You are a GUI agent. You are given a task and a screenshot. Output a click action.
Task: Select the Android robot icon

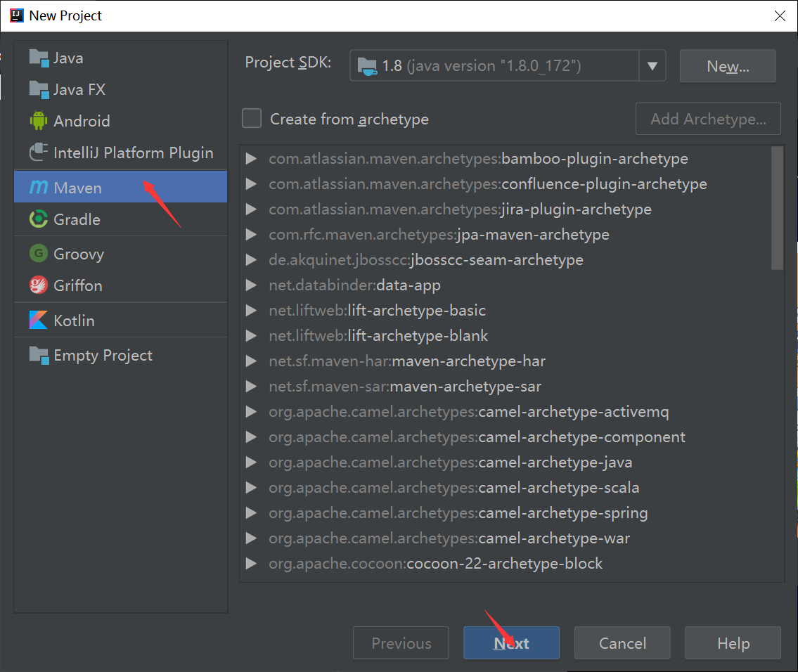coord(39,121)
